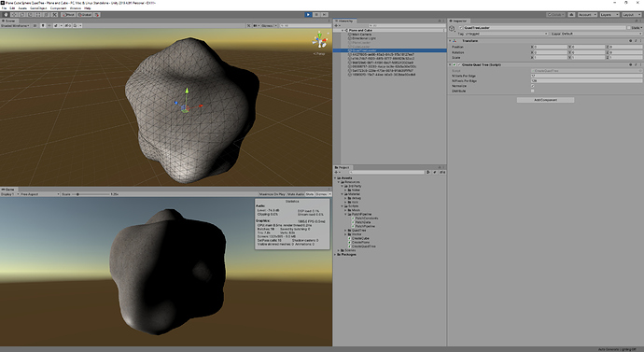Open the GameObject menu

click(37, 8)
